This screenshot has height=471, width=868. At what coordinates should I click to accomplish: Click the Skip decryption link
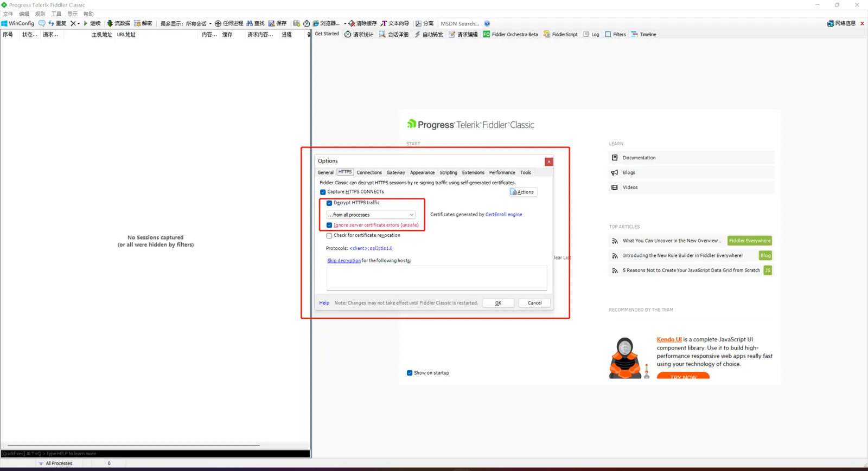point(344,261)
